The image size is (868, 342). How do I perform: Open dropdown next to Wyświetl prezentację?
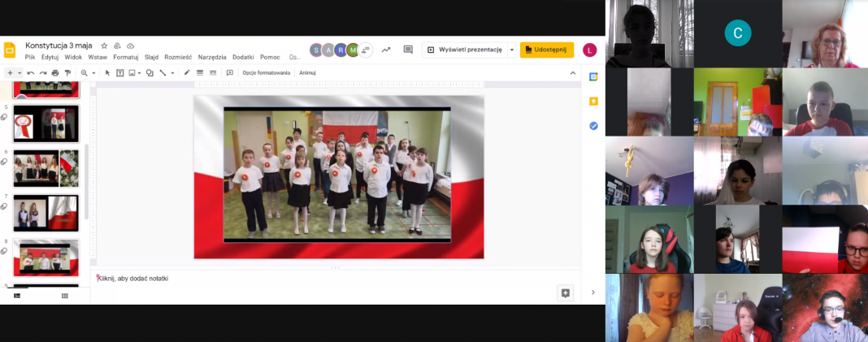pos(512,50)
